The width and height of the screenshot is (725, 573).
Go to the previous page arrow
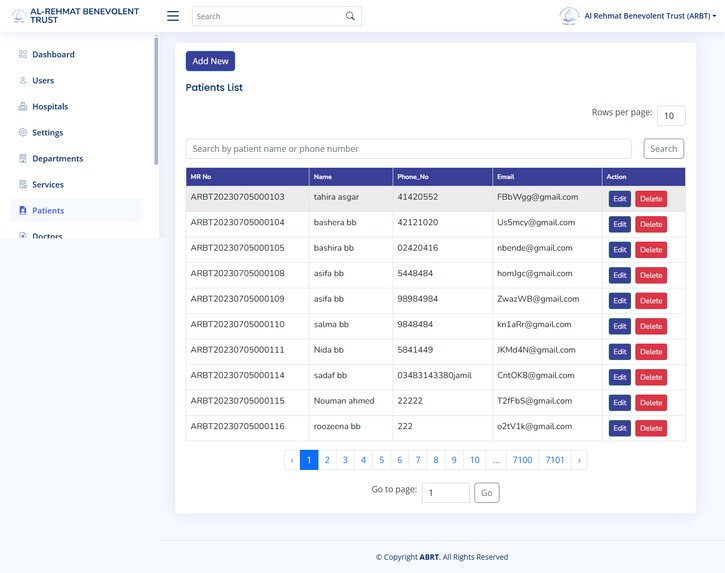click(x=292, y=460)
